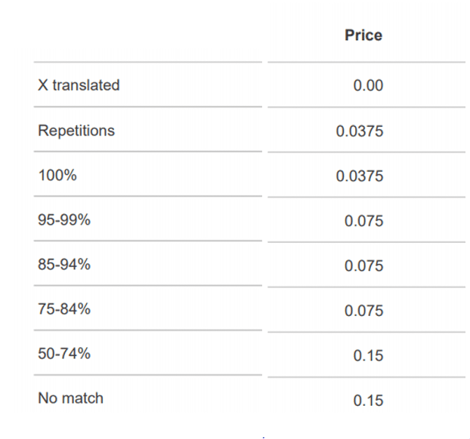Select the 85-94% match row label
470x439 pixels.
[64, 264]
